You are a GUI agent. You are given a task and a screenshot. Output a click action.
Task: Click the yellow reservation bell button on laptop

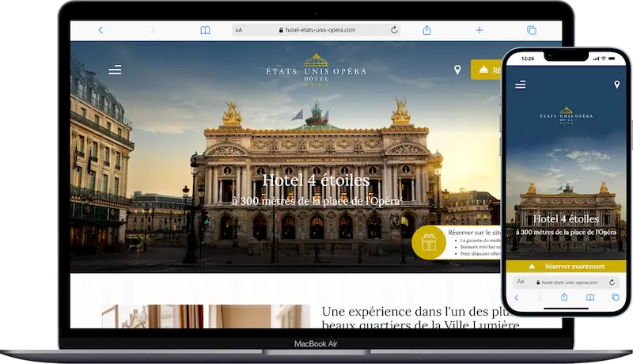click(x=486, y=70)
